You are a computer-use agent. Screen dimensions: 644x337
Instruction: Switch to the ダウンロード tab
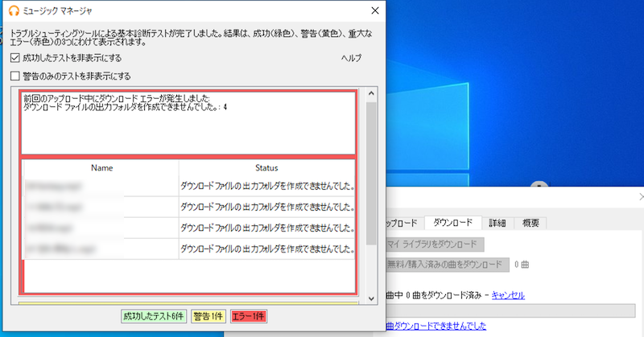click(452, 223)
